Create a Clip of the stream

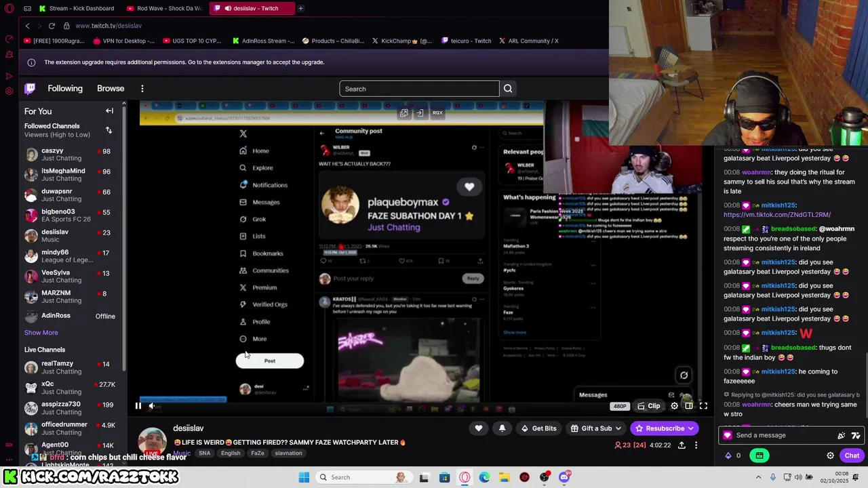tap(649, 406)
